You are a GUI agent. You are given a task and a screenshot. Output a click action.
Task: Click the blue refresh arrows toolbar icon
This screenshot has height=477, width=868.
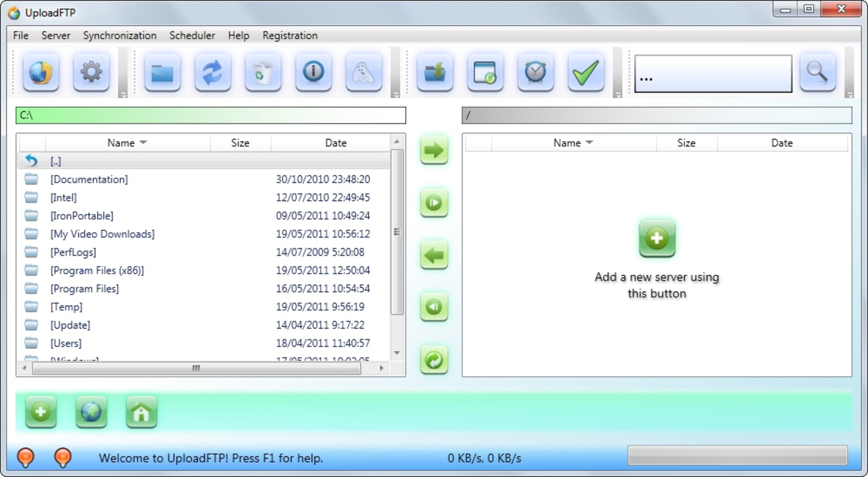212,73
